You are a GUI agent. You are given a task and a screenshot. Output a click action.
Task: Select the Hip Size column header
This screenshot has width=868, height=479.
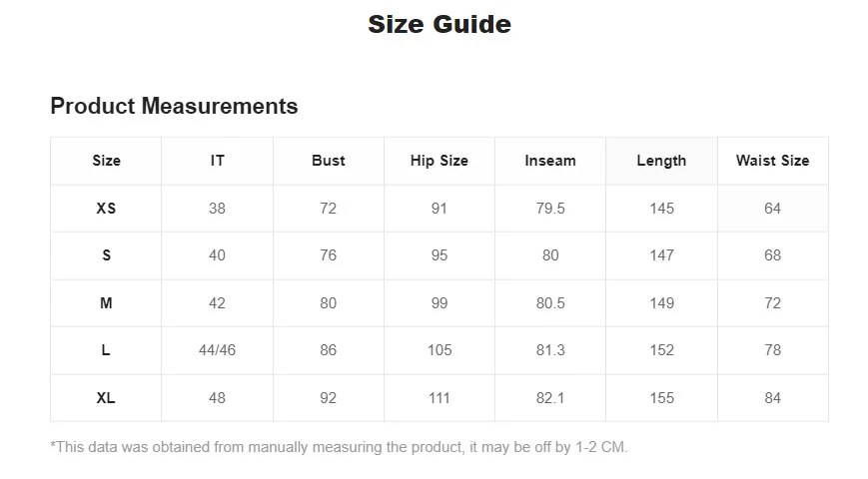[439, 161]
